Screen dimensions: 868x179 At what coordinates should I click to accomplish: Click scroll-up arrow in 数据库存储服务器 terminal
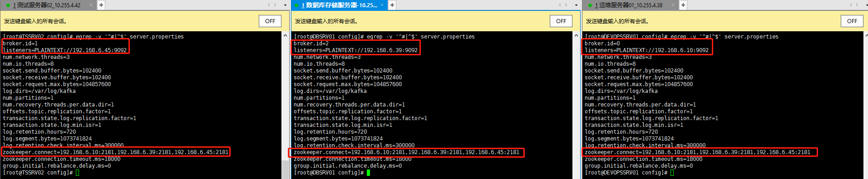[576, 35]
